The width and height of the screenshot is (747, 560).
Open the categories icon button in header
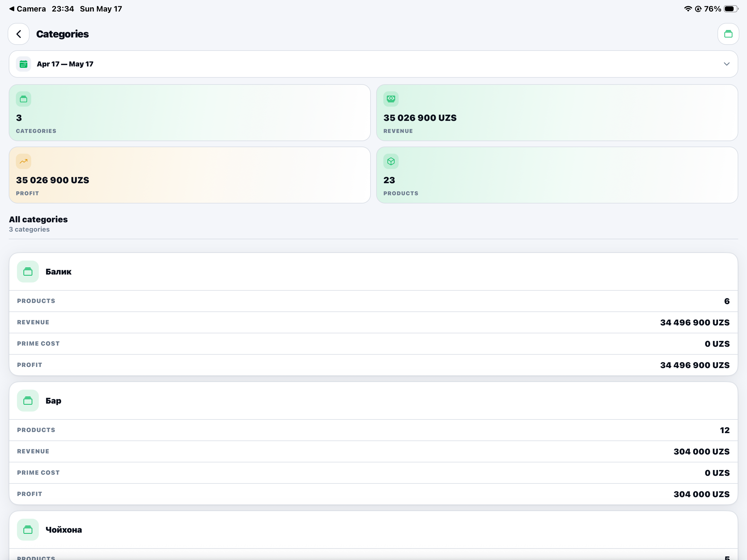coord(728,34)
